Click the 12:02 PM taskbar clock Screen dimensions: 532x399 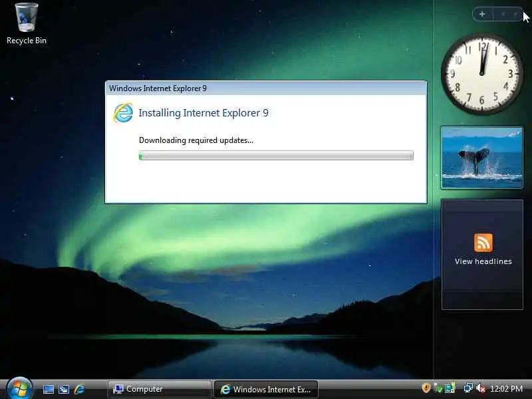(x=506, y=388)
